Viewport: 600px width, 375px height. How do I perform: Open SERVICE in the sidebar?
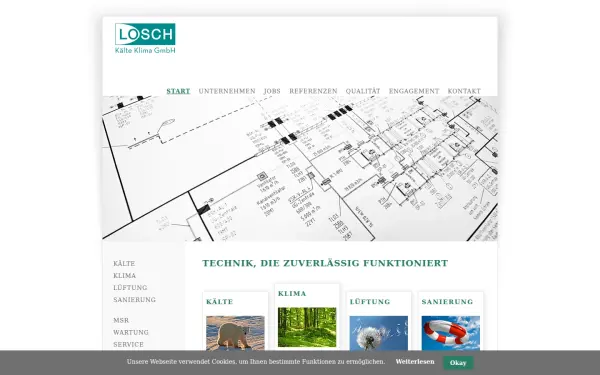tap(129, 344)
